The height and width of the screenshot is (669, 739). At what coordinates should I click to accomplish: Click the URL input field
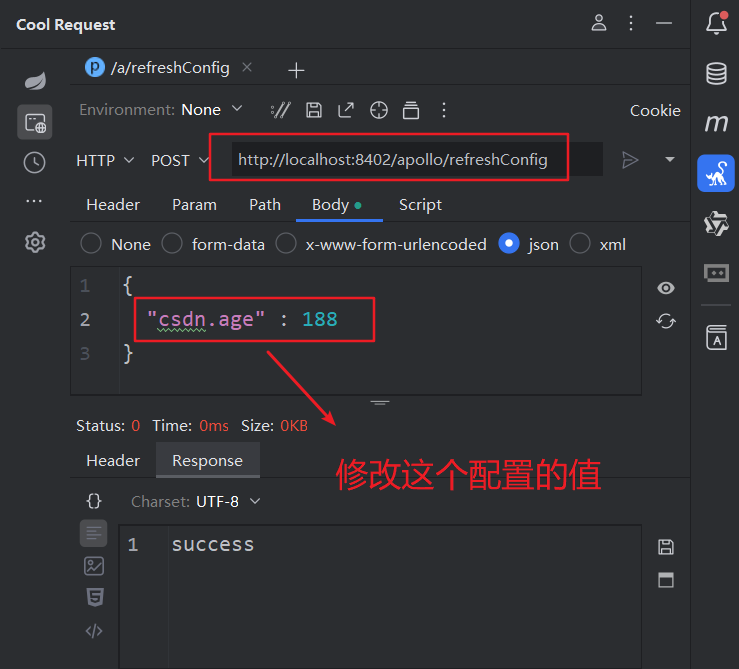(x=417, y=159)
